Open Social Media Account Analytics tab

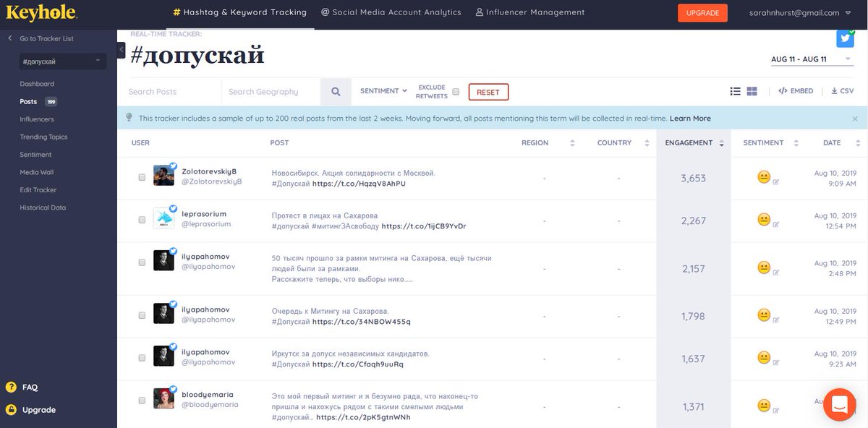point(391,12)
